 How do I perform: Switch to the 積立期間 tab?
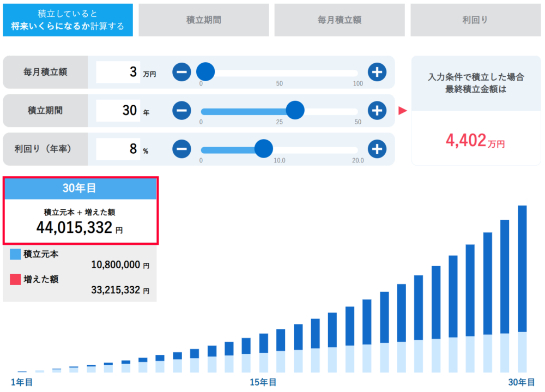click(203, 20)
